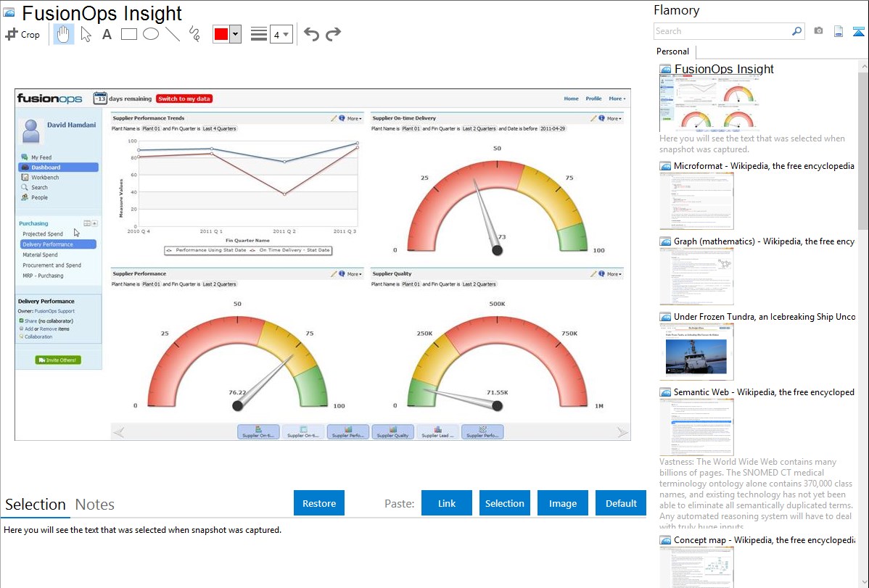Click the 2011-04-29 date filter chip
869x588 pixels.
pos(553,128)
